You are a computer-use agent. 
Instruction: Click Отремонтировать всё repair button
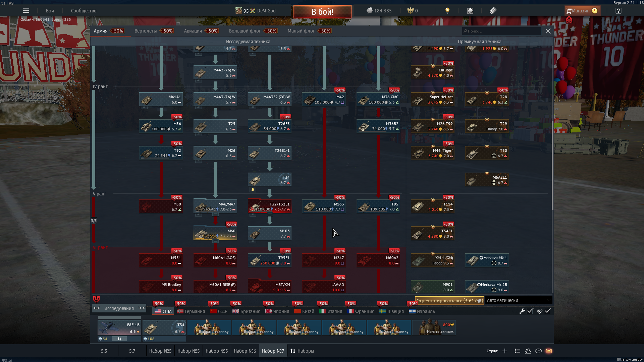click(449, 300)
